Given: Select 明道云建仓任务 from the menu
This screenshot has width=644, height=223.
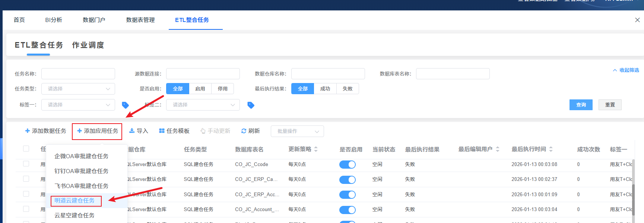Looking at the screenshot, I should tap(74, 201).
